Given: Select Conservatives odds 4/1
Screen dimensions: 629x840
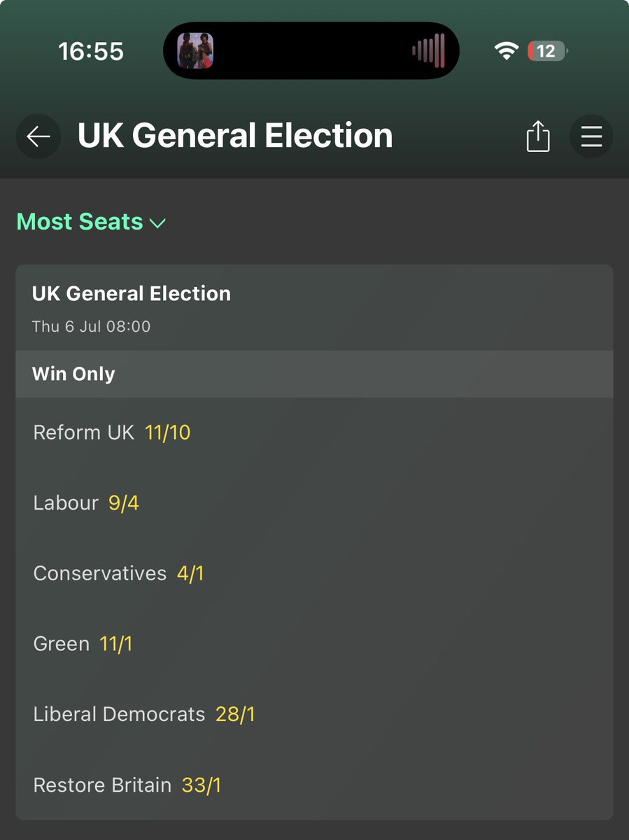Looking at the screenshot, I should click(190, 573).
